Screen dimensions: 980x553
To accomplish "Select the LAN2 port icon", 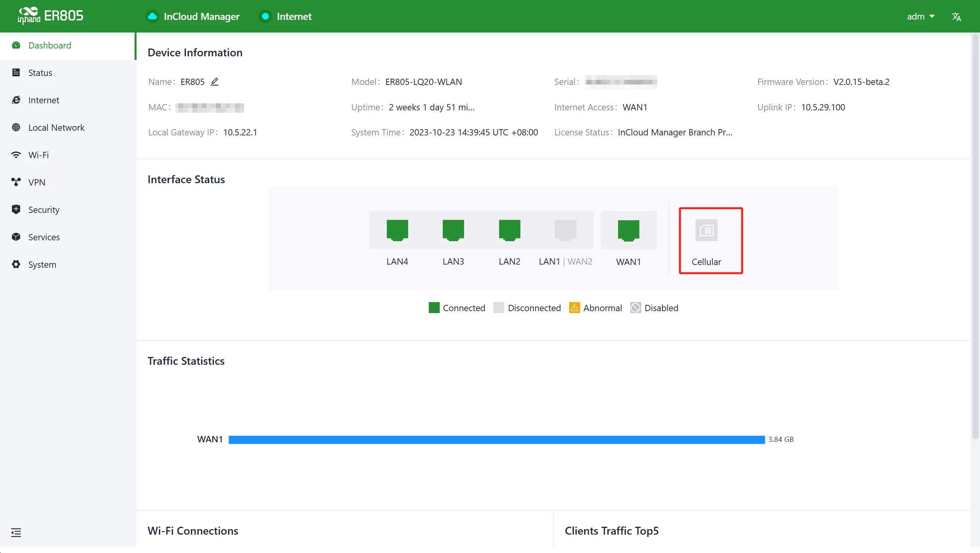I will point(510,230).
